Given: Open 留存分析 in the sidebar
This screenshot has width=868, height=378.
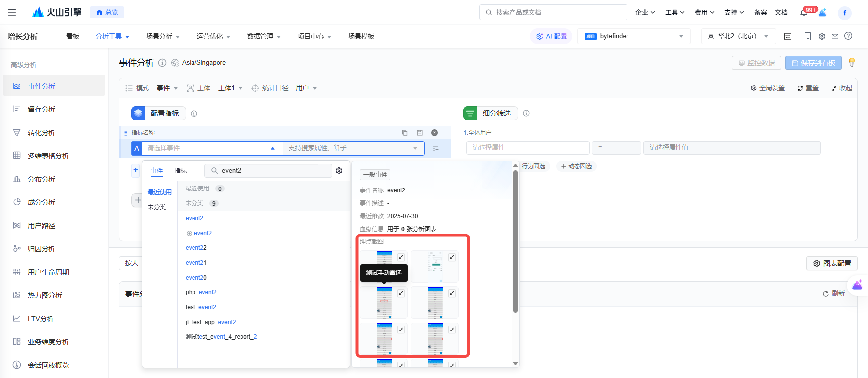Looking at the screenshot, I should tap(42, 109).
